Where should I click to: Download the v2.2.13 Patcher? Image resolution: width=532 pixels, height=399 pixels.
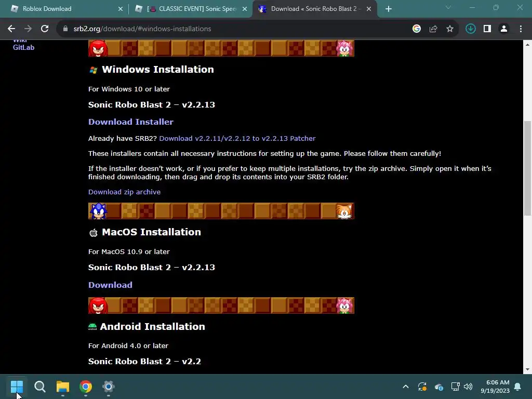(x=237, y=138)
